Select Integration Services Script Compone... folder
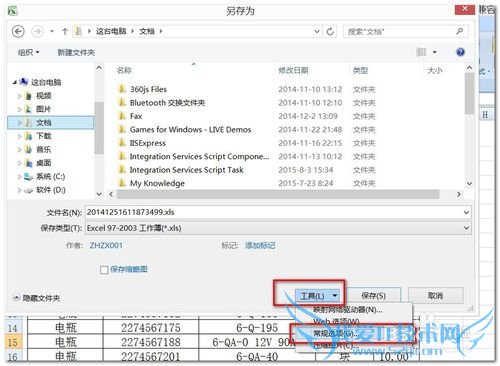This screenshot has height=366, width=500. 199,156
